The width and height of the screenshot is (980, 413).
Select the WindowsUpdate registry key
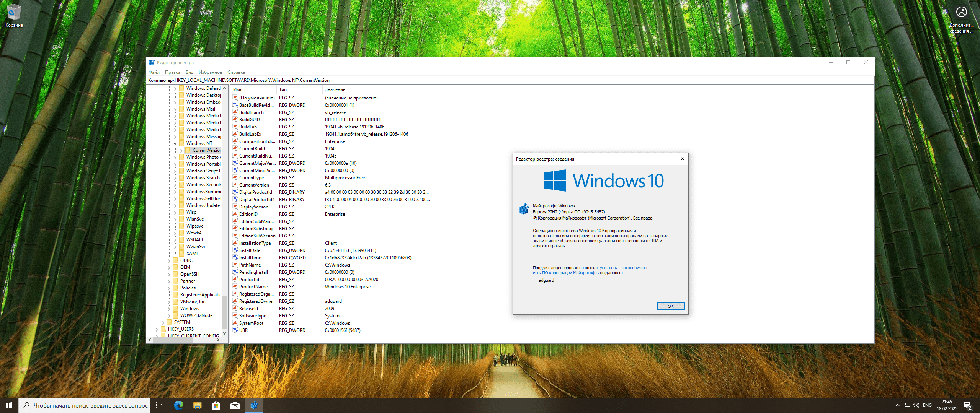coord(203,205)
